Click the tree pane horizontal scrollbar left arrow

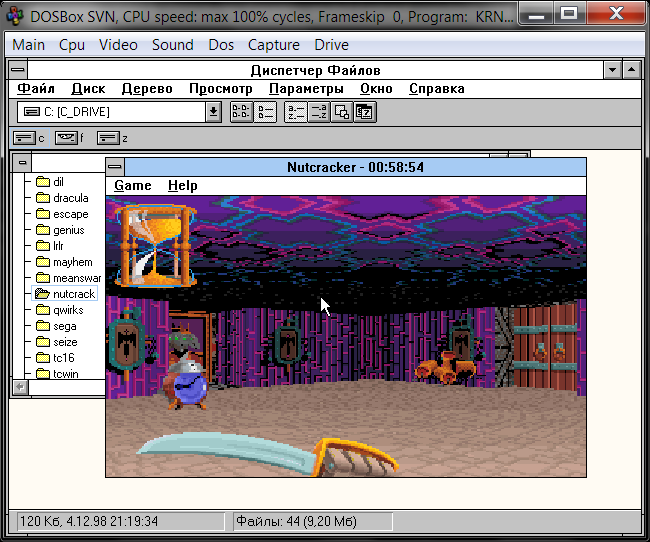[20, 388]
